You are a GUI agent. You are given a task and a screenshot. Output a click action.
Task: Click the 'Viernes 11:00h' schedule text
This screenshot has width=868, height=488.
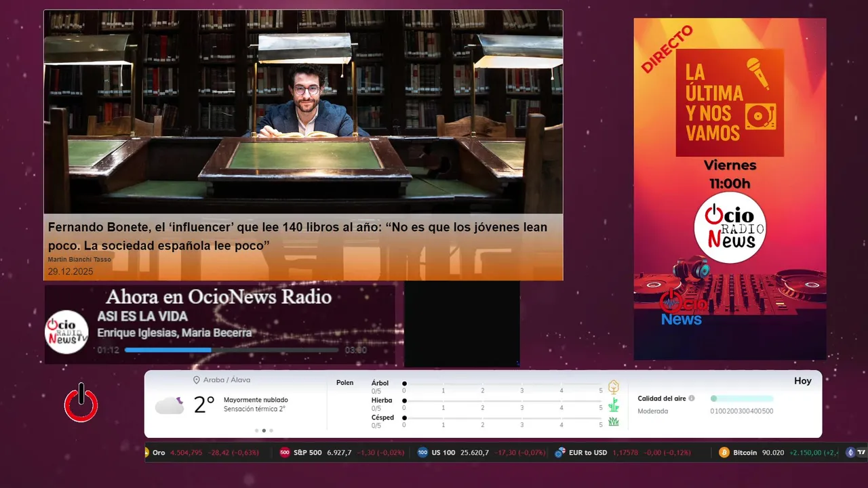point(730,174)
